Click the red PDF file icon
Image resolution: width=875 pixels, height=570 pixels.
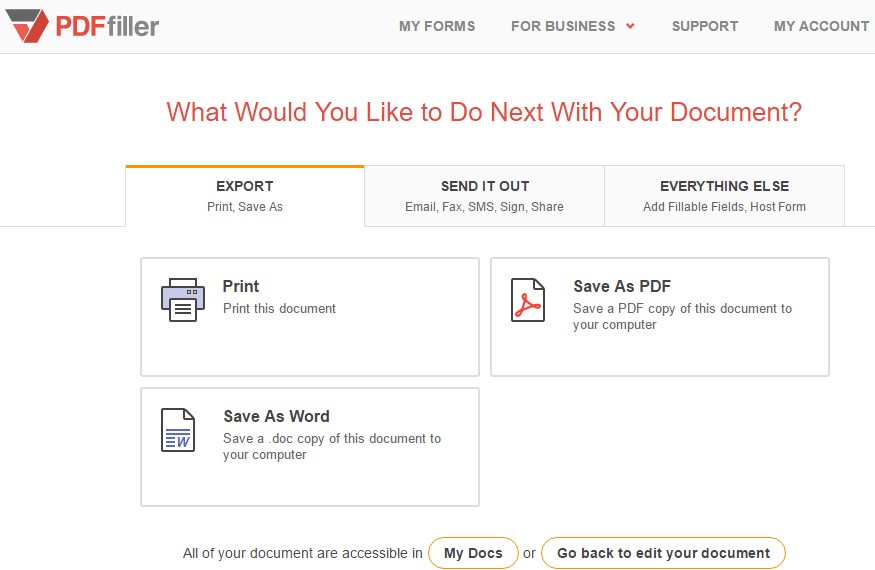(528, 300)
